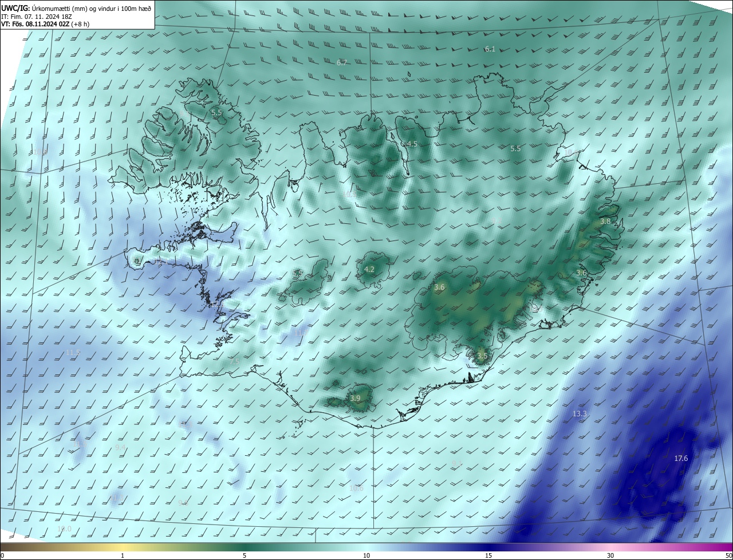Screen dimensions: 733x560
Task: Click the 5.5 value in northeast Iceland
Action: point(515,149)
